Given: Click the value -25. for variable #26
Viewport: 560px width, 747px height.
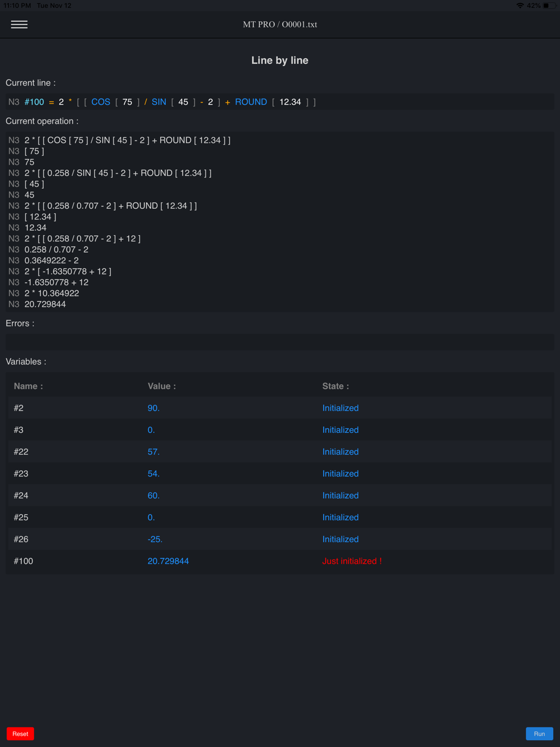Looking at the screenshot, I should coord(155,539).
